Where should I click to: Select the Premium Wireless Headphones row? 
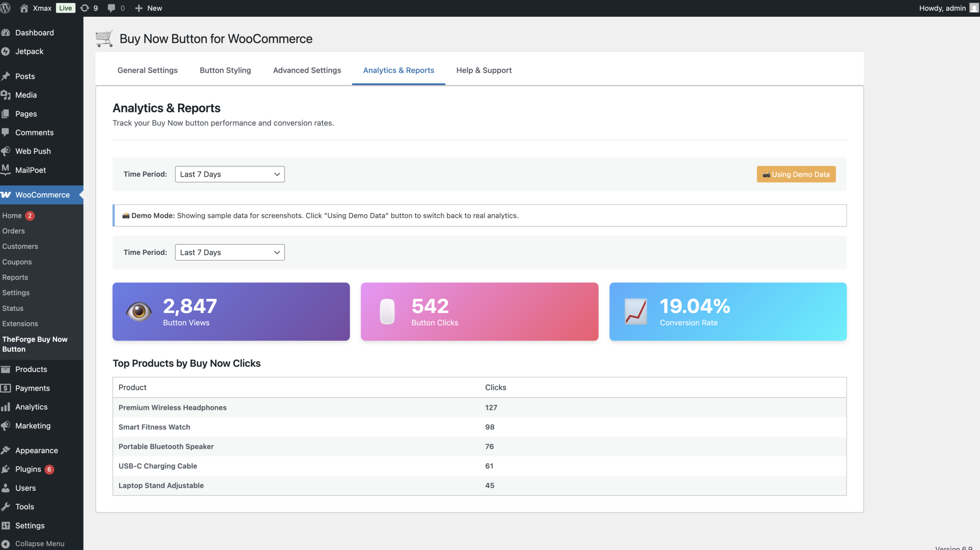[172, 407]
